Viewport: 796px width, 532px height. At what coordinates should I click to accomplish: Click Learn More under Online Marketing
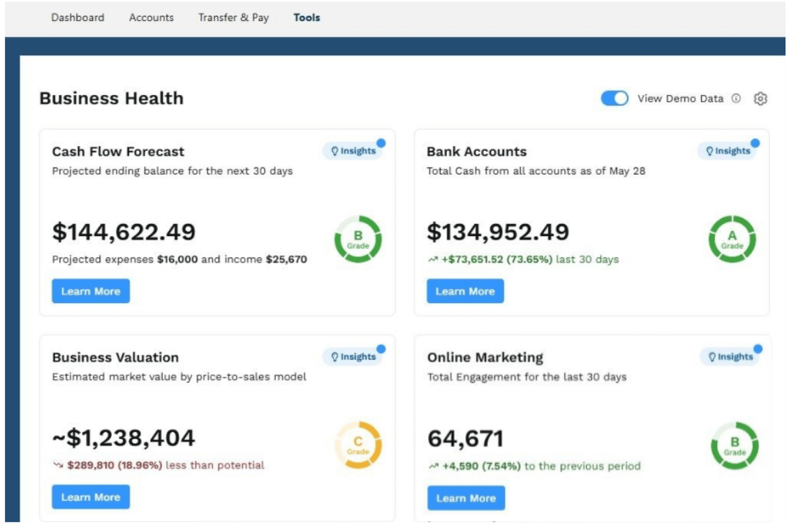466,498
